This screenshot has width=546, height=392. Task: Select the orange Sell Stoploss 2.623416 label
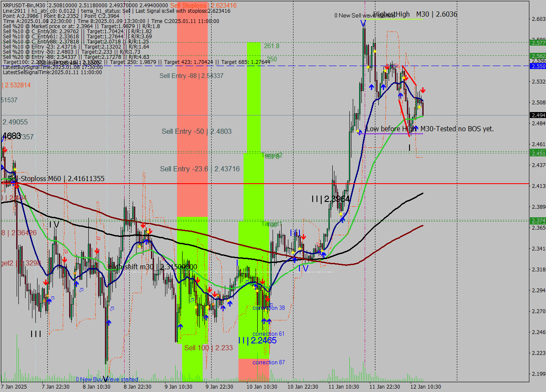[203, 5]
